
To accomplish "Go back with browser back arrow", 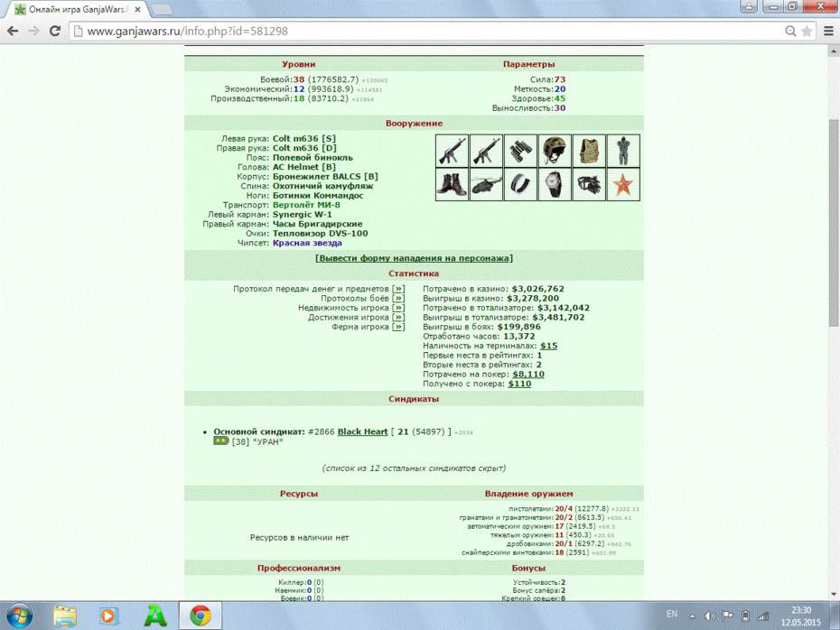I will (x=13, y=31).
